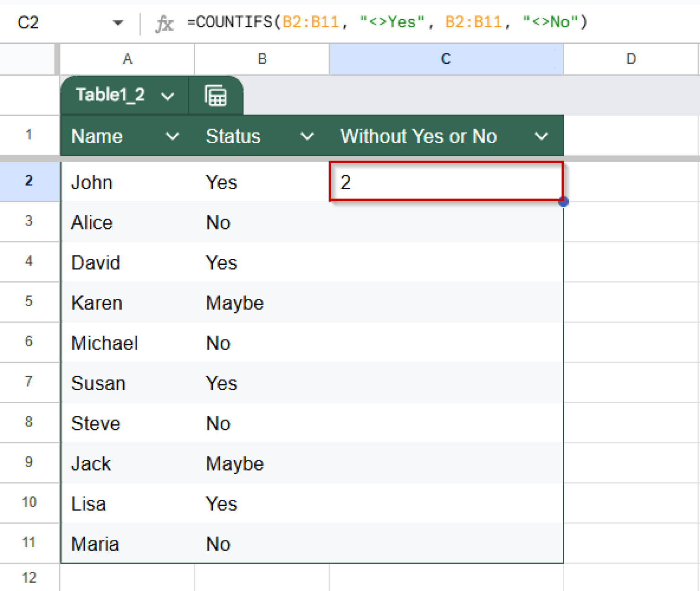Select column A header

tap(127, 59)
